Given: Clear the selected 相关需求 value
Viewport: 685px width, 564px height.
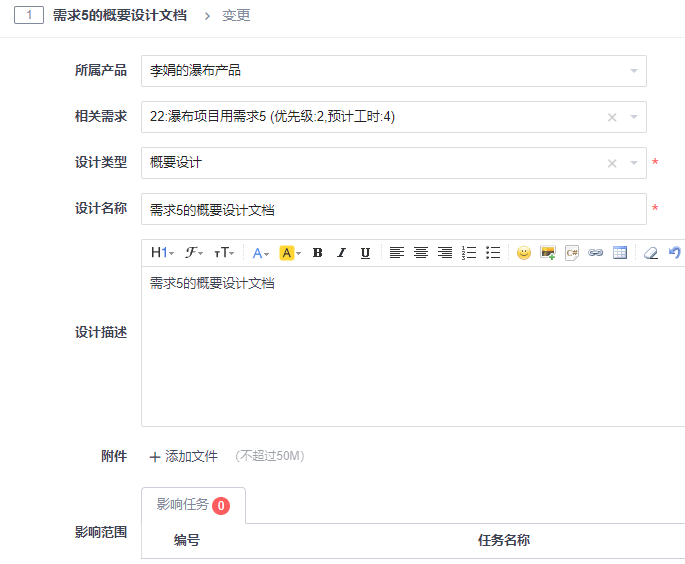Looking at the screenshot, I should [612, 117].
